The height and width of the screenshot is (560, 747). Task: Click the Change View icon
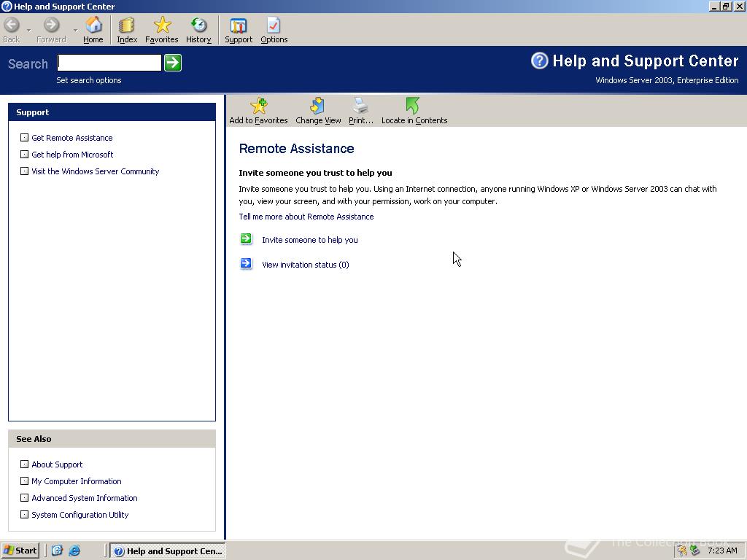(318, 110)
